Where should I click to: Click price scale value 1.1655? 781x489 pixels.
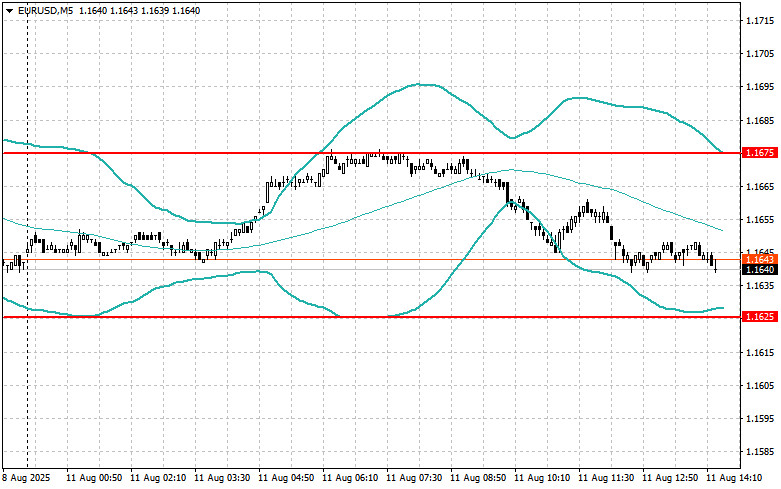coord(760,220)
